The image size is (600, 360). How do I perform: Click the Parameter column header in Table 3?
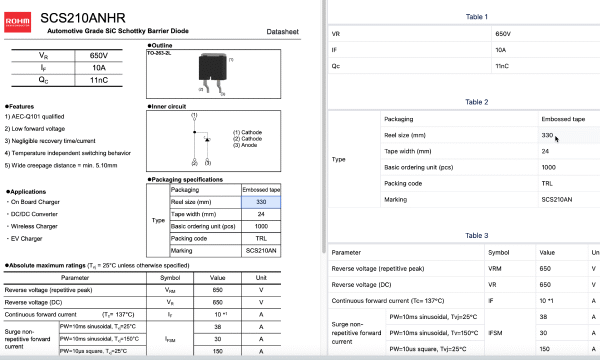point(346,252)
